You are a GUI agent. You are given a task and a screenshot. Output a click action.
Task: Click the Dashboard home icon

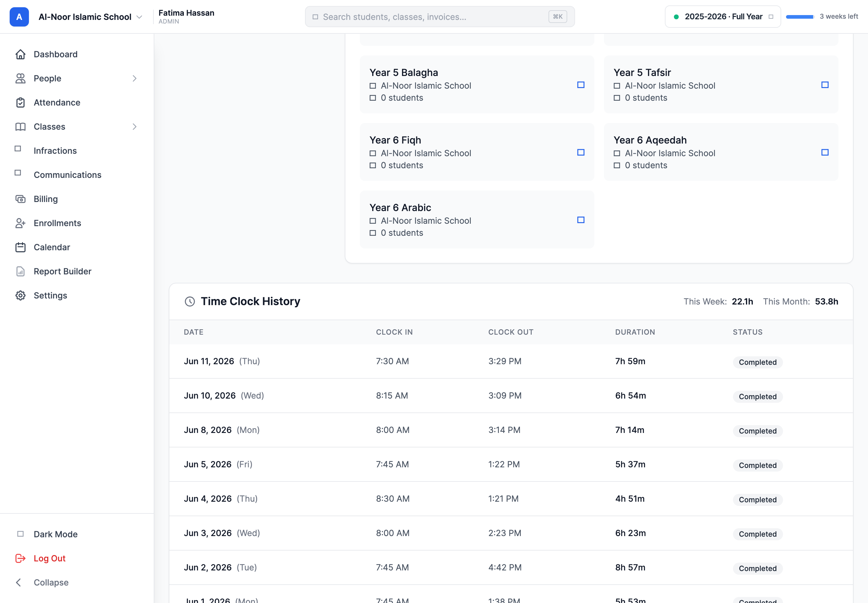pyautogui.click(x=20, y=54)
